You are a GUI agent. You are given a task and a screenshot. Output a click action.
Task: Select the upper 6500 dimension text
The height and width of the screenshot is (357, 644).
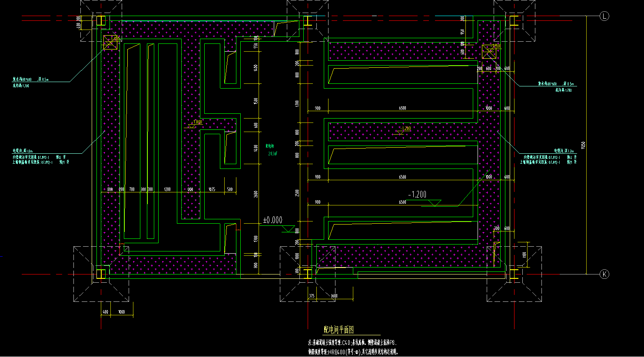click(x=402, y=108)
